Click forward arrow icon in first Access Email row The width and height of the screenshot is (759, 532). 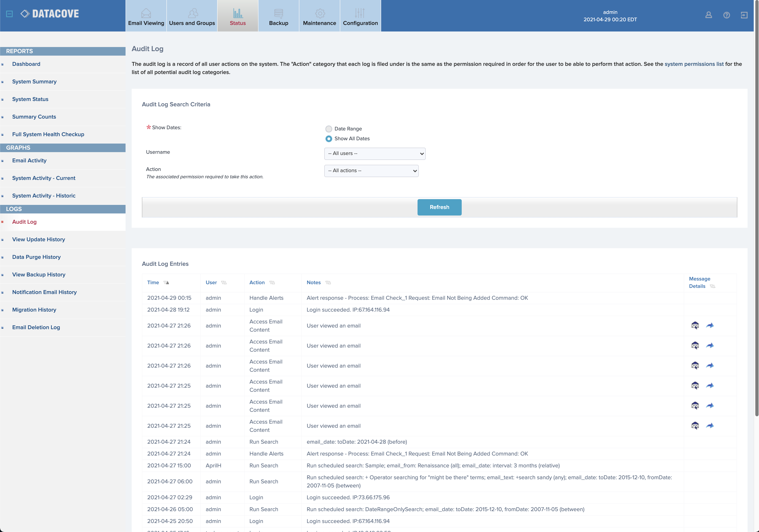710,325
